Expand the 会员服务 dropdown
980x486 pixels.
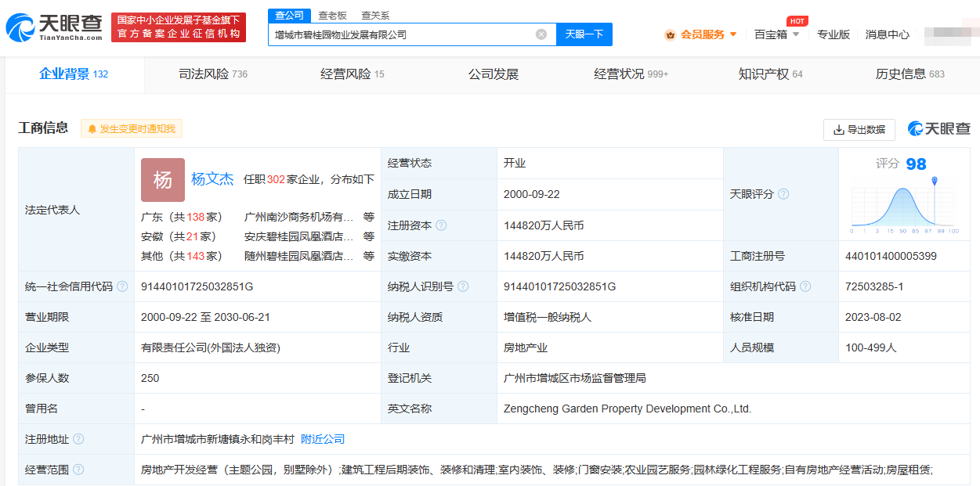pyautogui.click(x=701, y=34)
